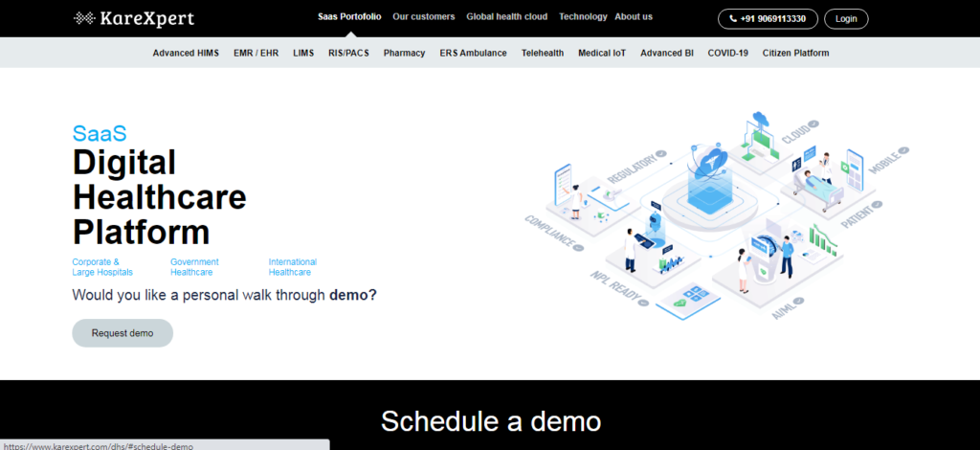Image resolution: width=980 pixels, height=450 pixels.
Task: Click the PATIENT label in the illustration
Action: point(861,215)
